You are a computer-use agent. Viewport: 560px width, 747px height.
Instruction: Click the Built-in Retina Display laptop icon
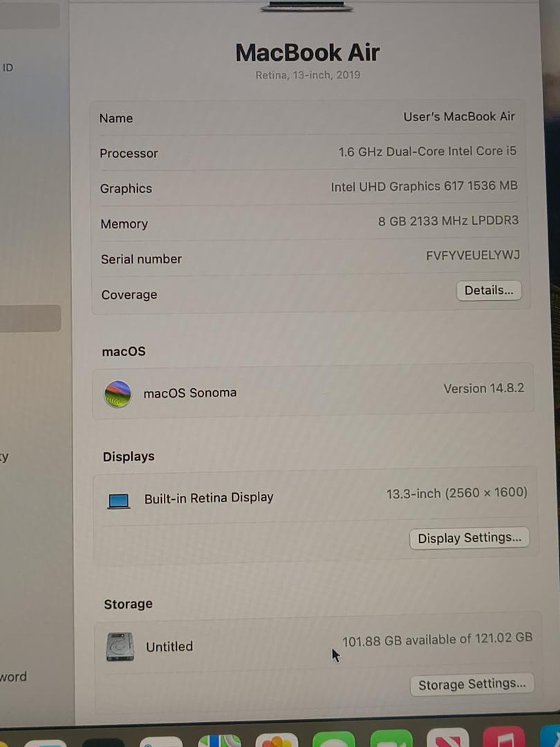119,501
